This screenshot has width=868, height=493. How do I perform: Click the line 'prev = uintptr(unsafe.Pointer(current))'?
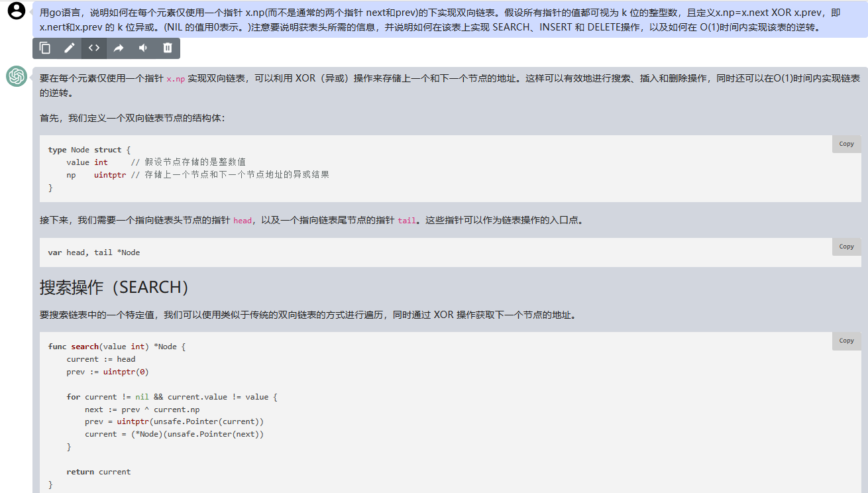pos(174,421)
